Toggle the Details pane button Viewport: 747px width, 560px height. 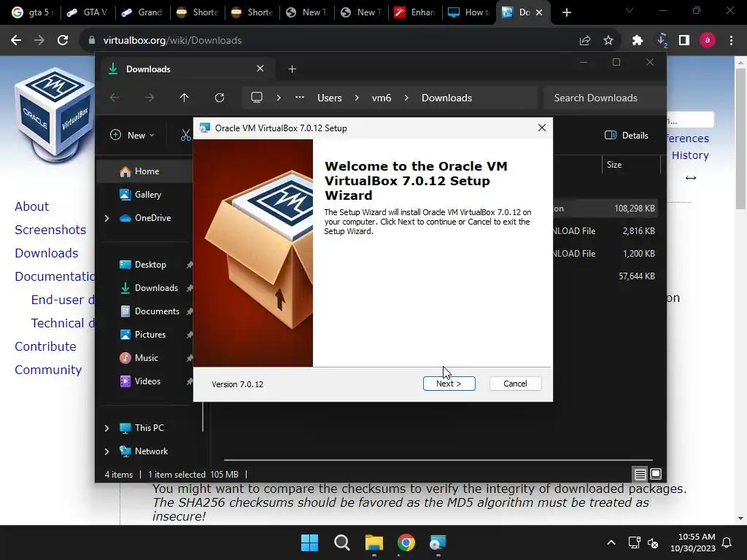click(x=626, y=135)
